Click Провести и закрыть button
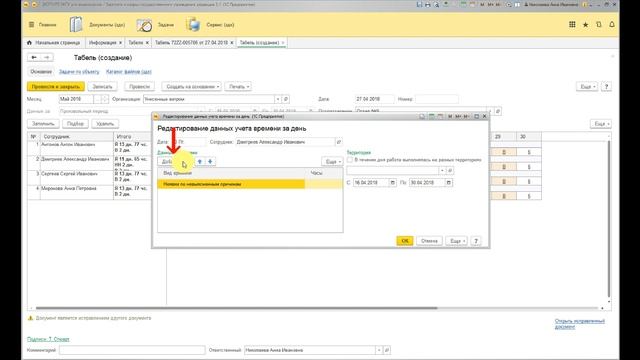 coord(56,87)
